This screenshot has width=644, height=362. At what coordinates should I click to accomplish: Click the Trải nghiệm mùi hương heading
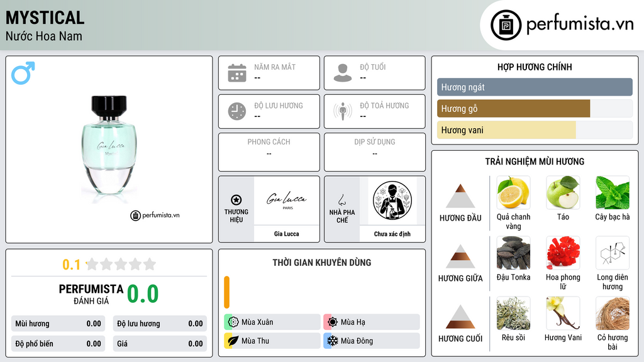tap(535, 162)
